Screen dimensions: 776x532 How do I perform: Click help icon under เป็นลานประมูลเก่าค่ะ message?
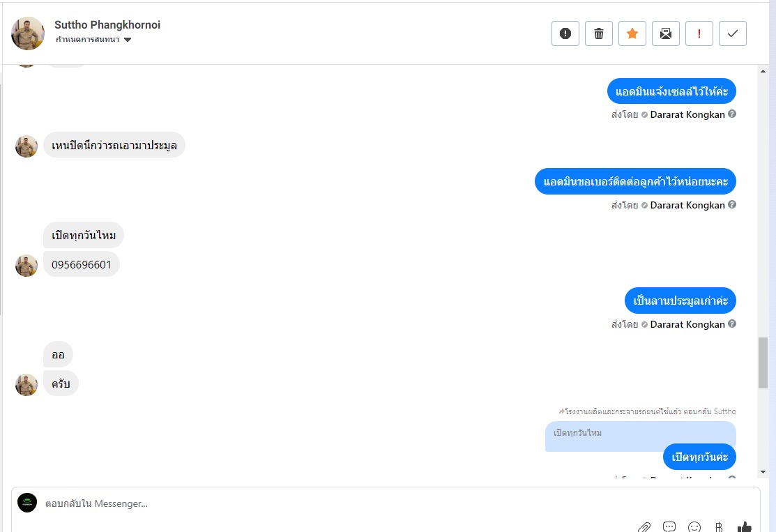point(732,324)
